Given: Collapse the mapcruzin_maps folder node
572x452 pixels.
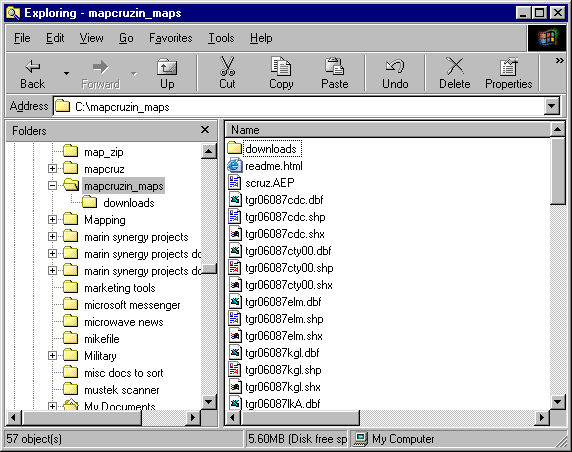Looking at the screenshot, I should pos(53,186).
